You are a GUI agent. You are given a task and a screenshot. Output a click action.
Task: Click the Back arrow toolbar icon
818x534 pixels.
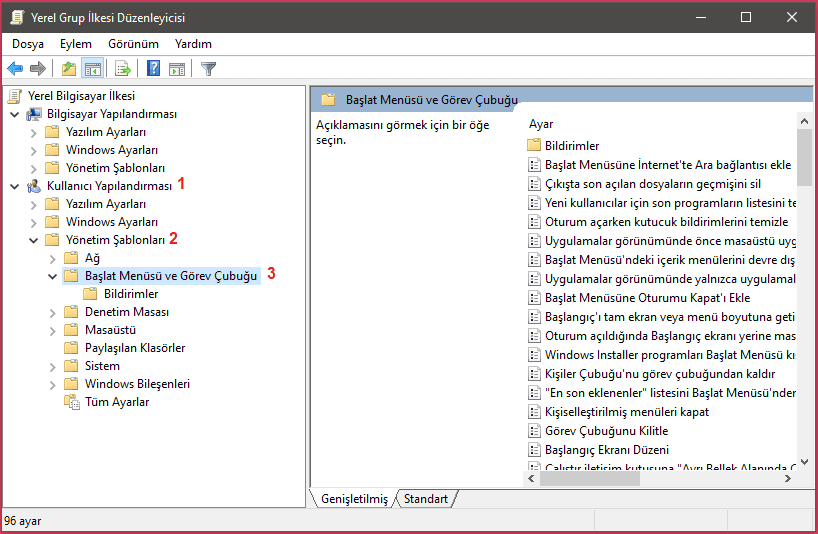click(15, 68)
